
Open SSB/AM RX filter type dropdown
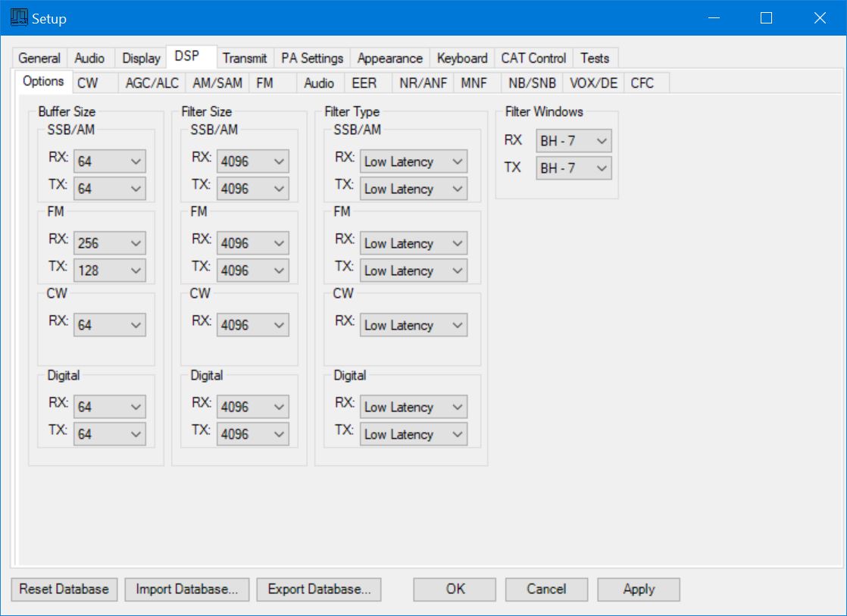[x=414, y=161]
